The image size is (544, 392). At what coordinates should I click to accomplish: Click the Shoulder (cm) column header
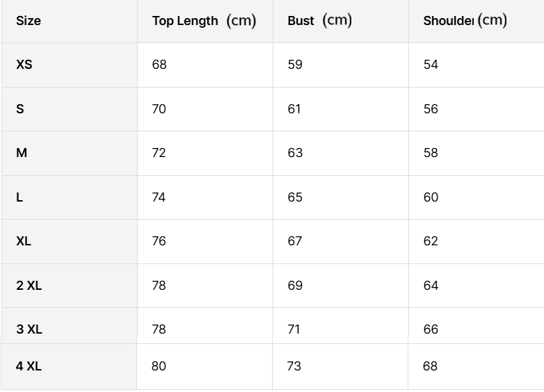(x=465, y=21)
